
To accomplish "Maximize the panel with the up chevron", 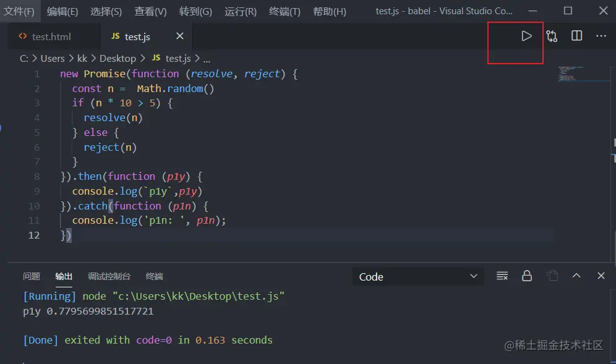I will point(576,276).
